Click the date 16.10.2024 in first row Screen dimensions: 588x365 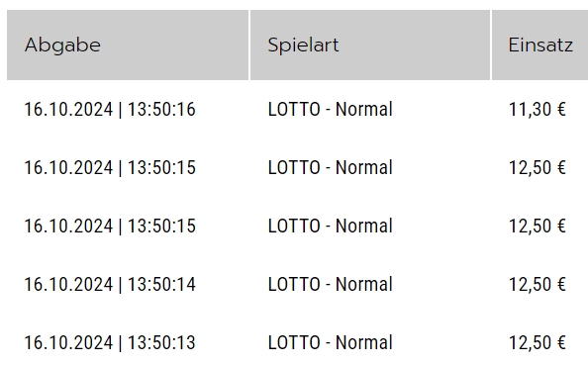coord(68,110)
